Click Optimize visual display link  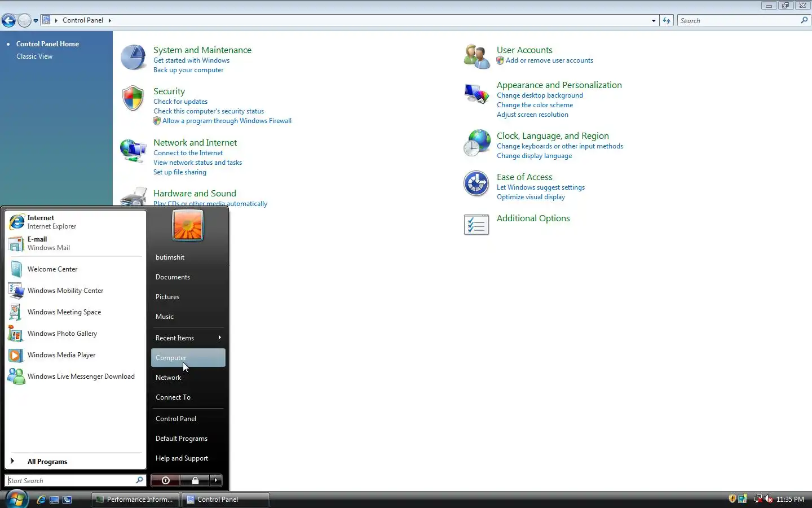pyautogui.click(x=531, y=197)
